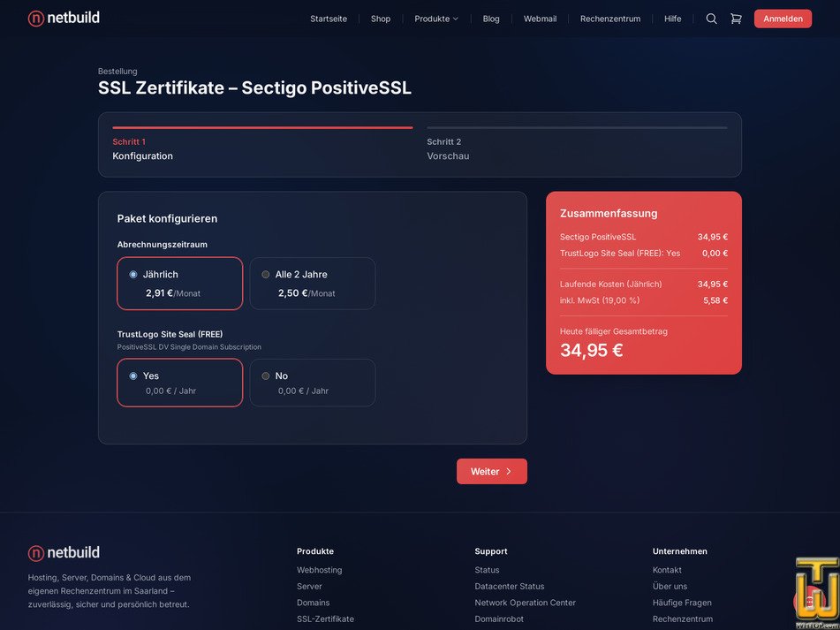Open Domainrobot footer link

499,619
